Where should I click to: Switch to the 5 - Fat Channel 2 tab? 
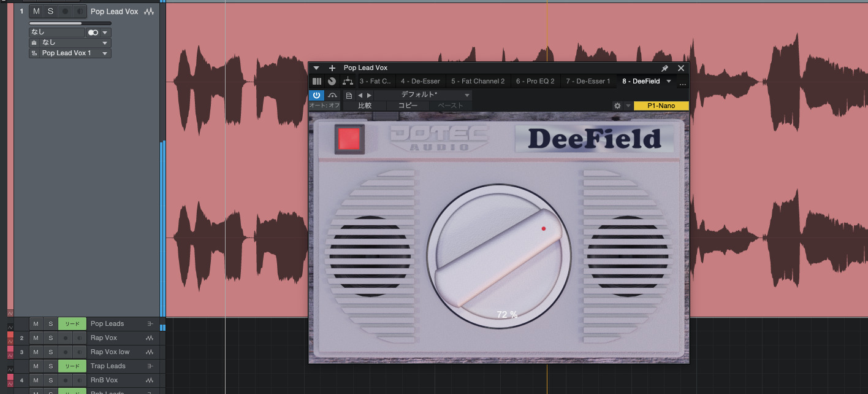[x=478, y=81]
